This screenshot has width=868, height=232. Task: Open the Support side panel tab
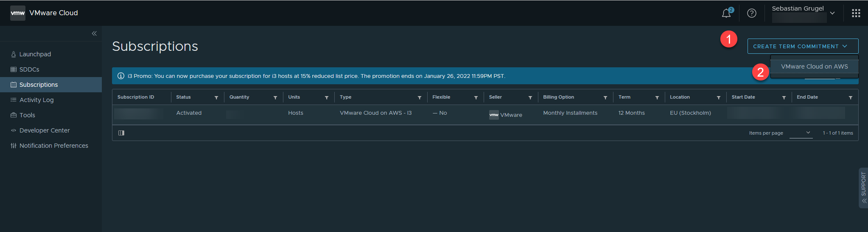[863, 188]
